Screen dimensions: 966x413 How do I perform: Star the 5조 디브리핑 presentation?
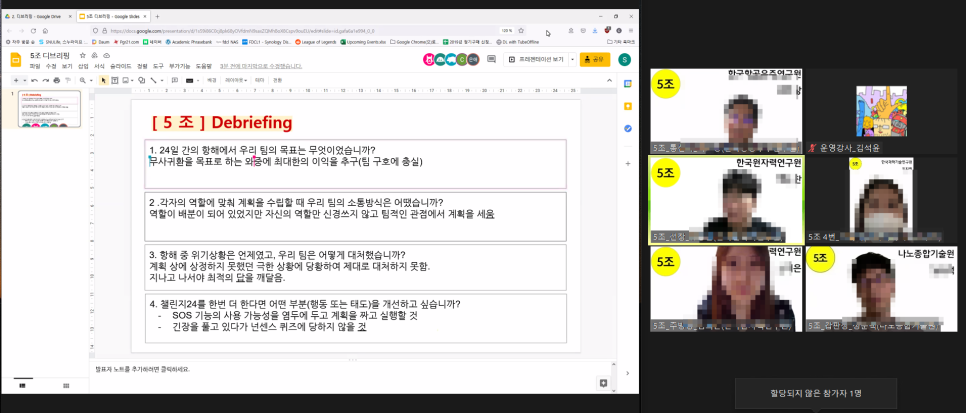(83, 55)
